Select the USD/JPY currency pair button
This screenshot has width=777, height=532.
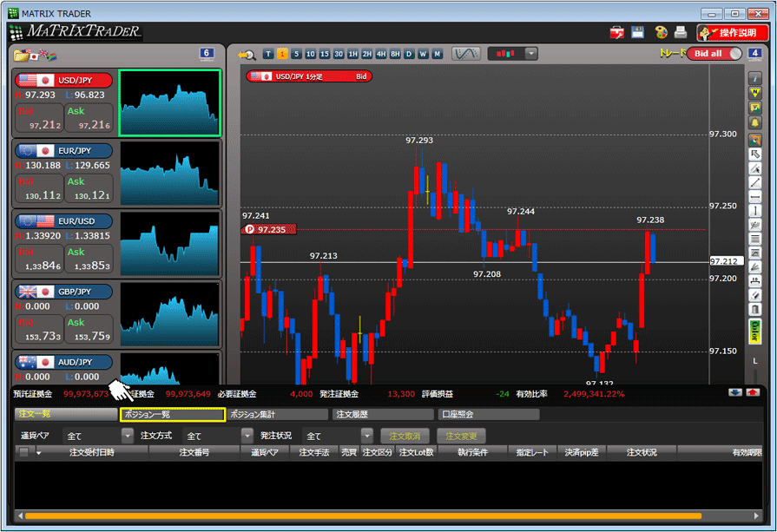point(64,80)
